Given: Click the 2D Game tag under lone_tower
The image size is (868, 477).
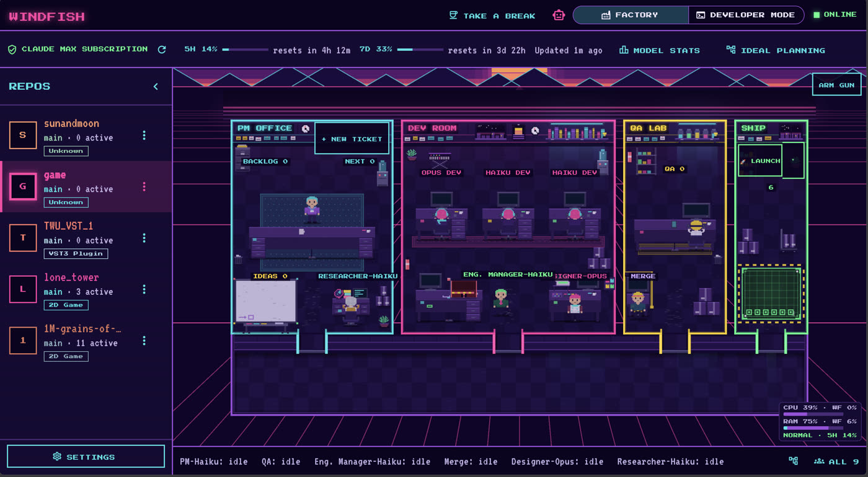Looking at the screenshot, I should point(66,305).
